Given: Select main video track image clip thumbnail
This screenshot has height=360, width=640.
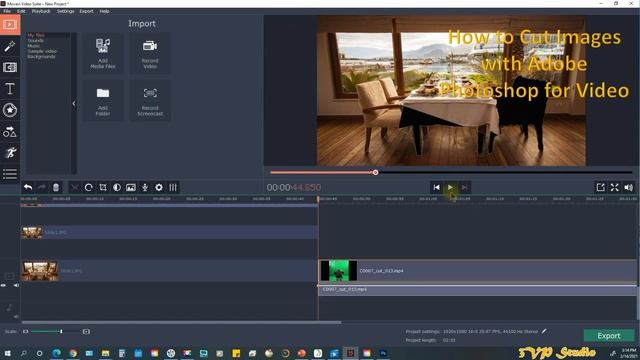Looking at the screenshot, I should point(40,271).
